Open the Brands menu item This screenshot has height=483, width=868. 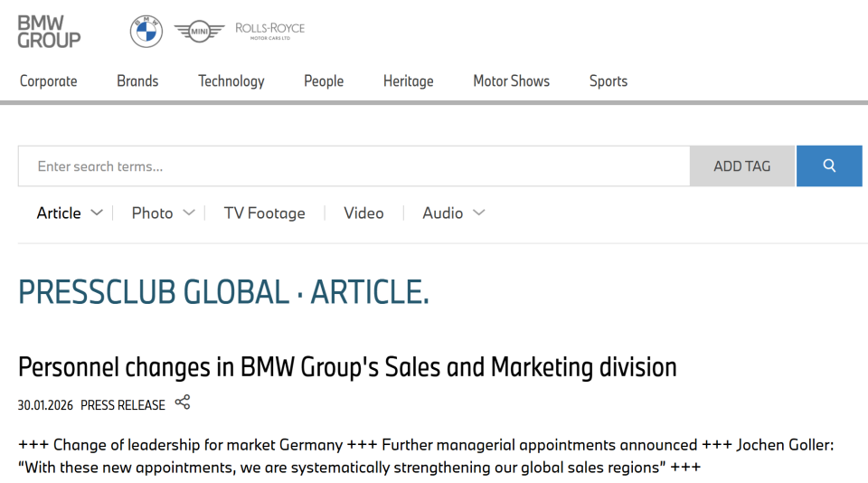click(137, 80)
